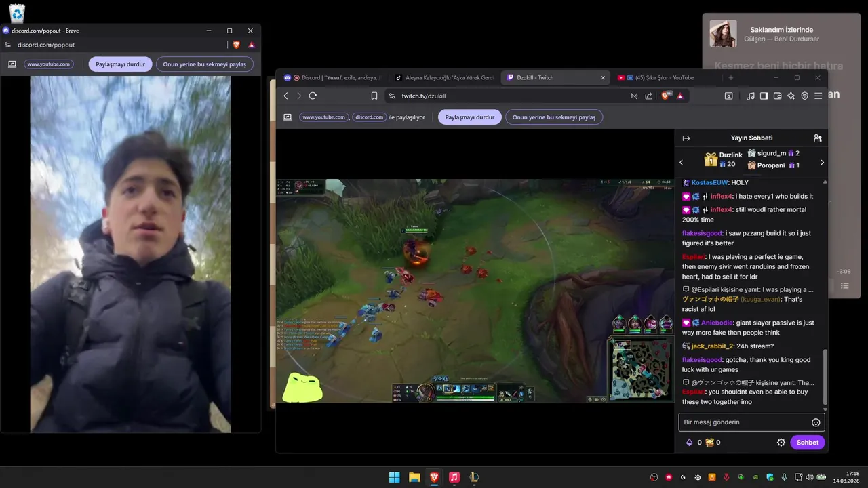Open a new tab in Twitch window
The image size is (868, 488).
click(x=730, y=77)
